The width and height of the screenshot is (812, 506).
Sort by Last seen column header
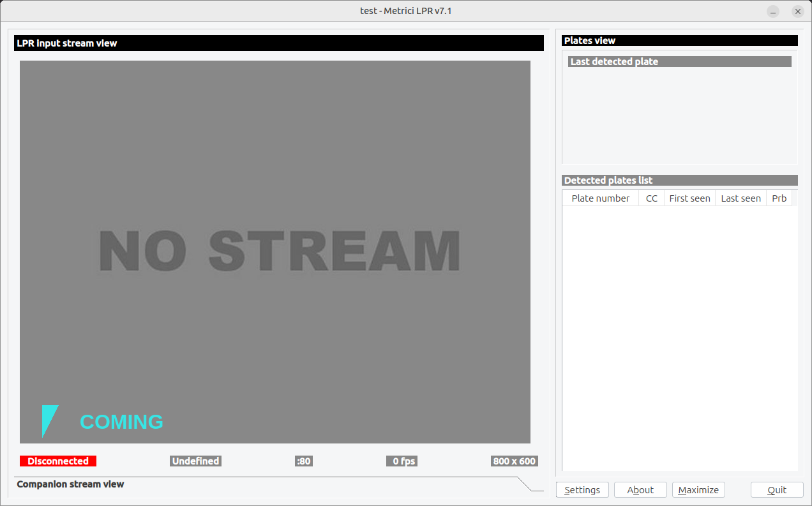coord(741,198)
